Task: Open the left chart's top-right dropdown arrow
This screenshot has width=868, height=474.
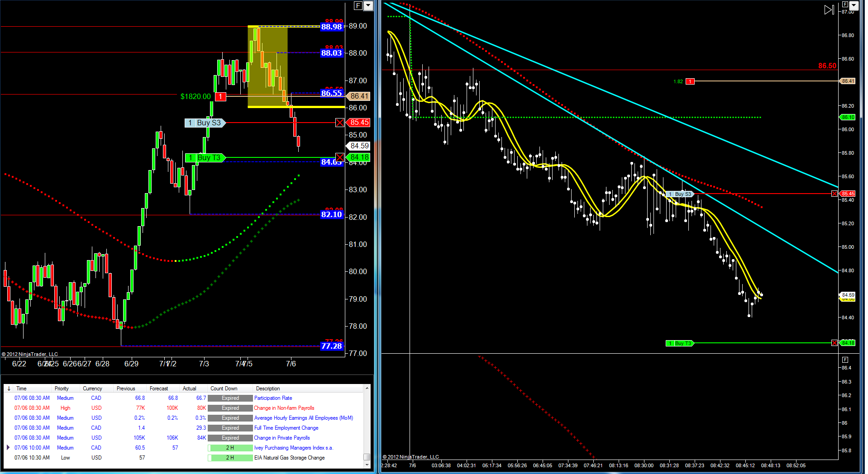Action: (368, 6)
